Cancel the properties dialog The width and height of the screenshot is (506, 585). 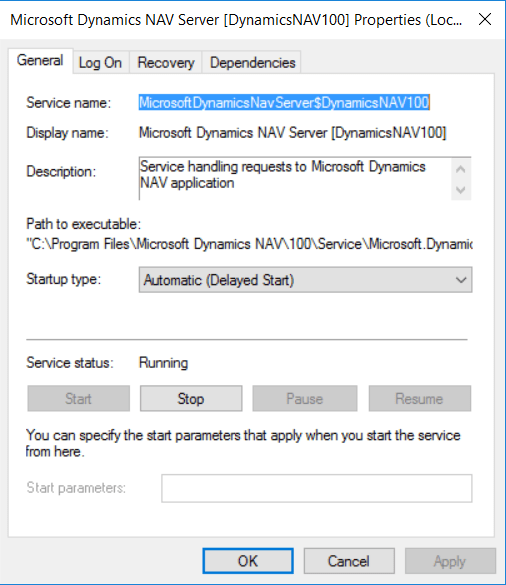(x=349, y=561)
